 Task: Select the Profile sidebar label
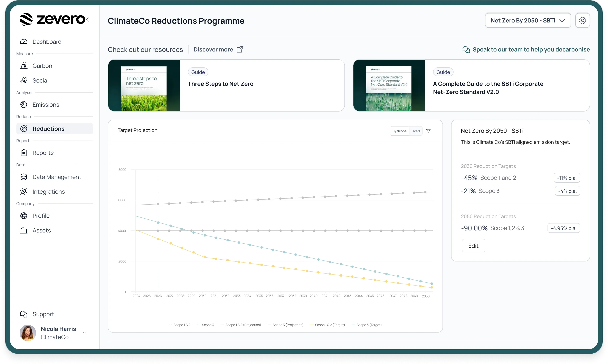point(41,216)
